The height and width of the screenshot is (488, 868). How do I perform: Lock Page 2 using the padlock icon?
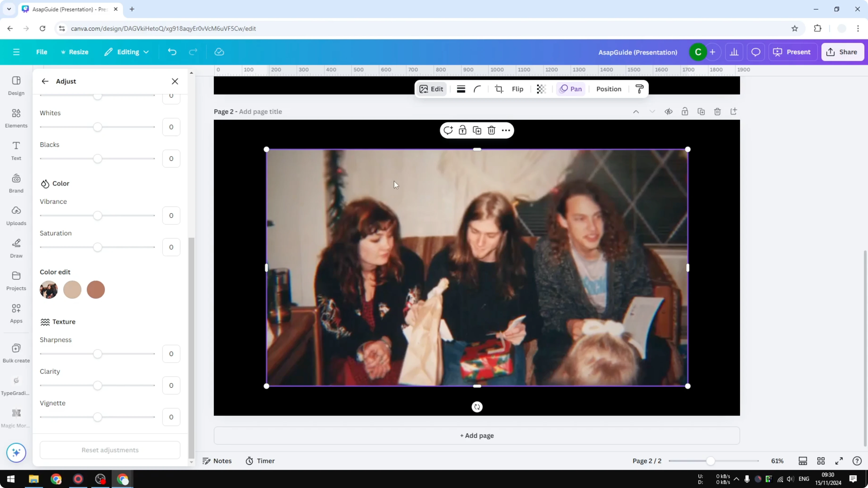(x=685, y=112)
